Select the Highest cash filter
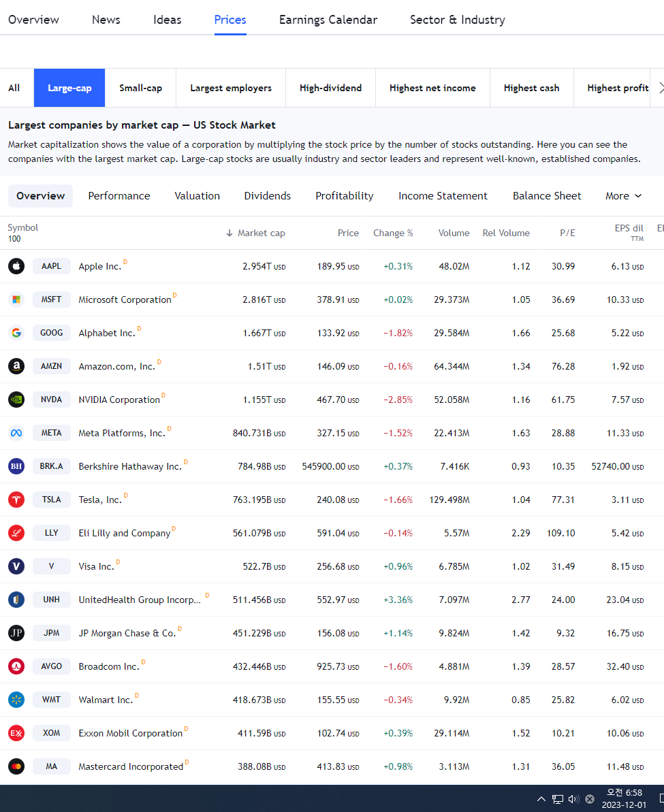Viewport: 664px width, 812px height. (x=532, y=88)
